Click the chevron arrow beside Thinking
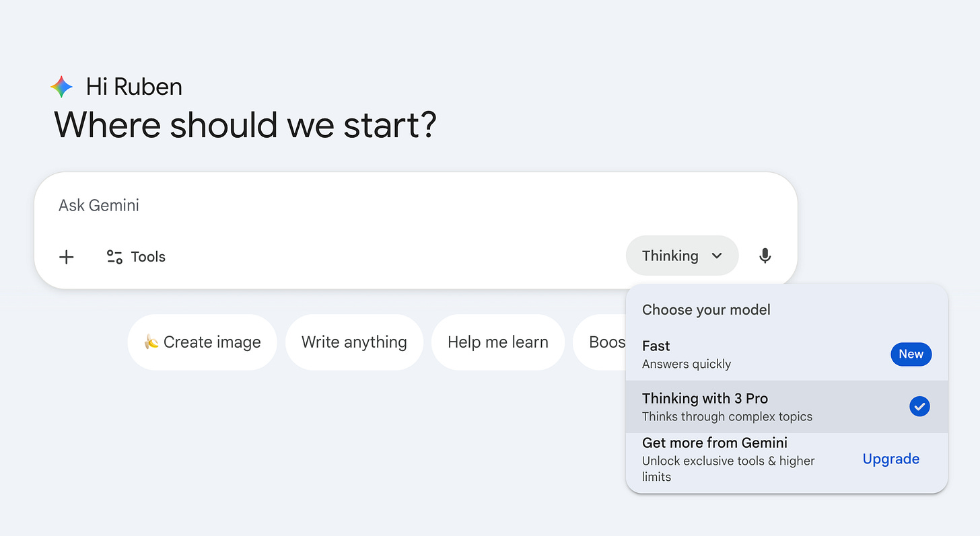This screenshot has height=536, width=980. click(717, 256)
